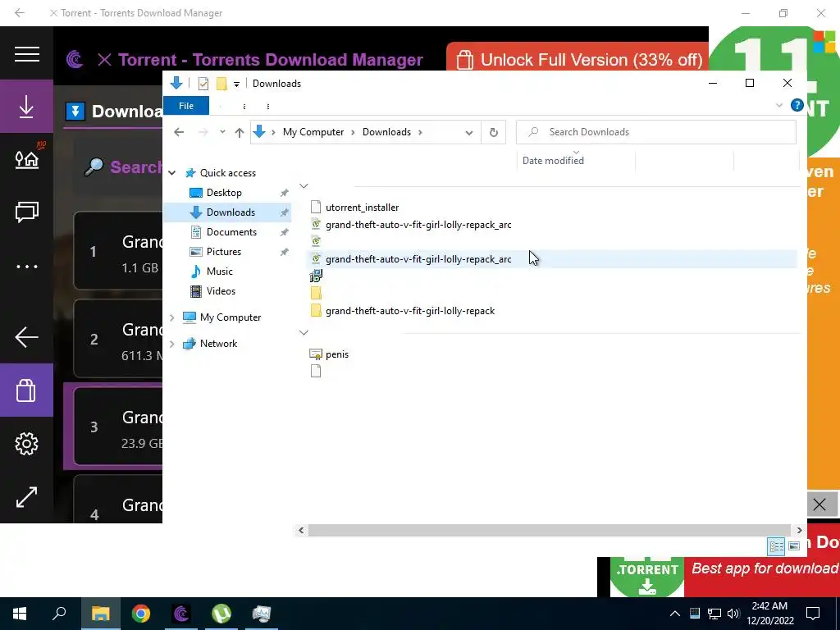Open the Torrent app from the taskbar
This screenshot has width=840, height=630.
(x=181, y=614)
